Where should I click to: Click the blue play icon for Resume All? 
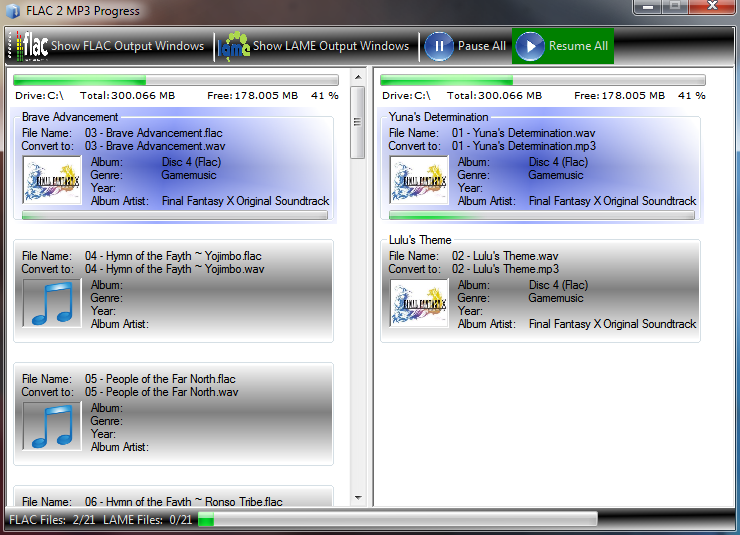(x=530, y=46)
